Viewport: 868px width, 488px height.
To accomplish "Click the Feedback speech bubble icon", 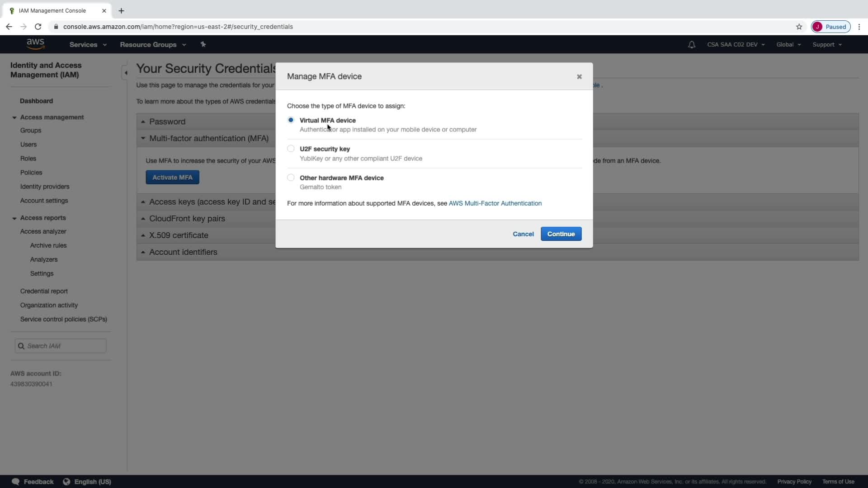I will tap(16, 482).
